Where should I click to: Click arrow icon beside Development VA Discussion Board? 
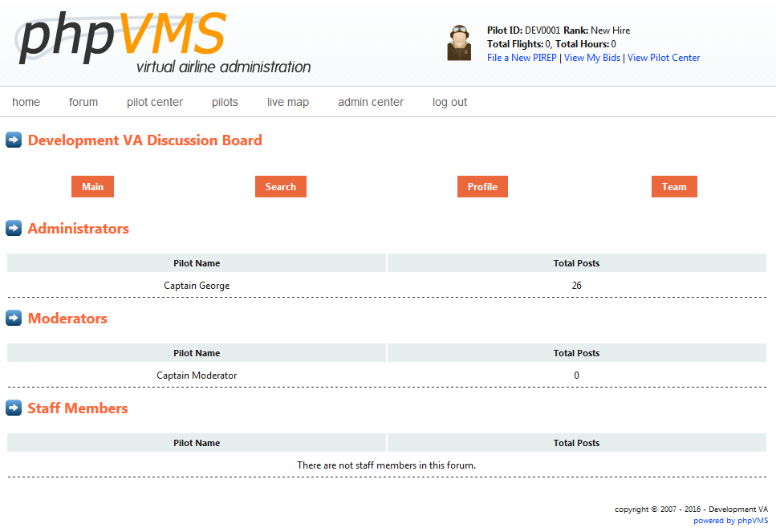(14, 140)
